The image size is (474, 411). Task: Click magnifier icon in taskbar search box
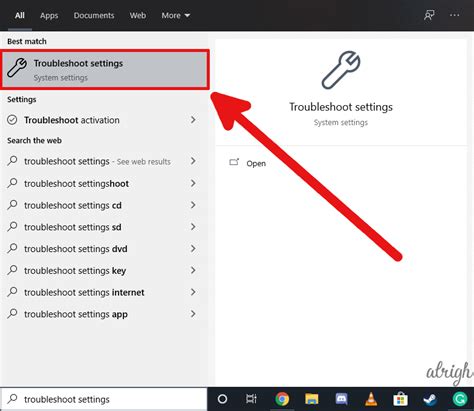[x=13, y=399]
